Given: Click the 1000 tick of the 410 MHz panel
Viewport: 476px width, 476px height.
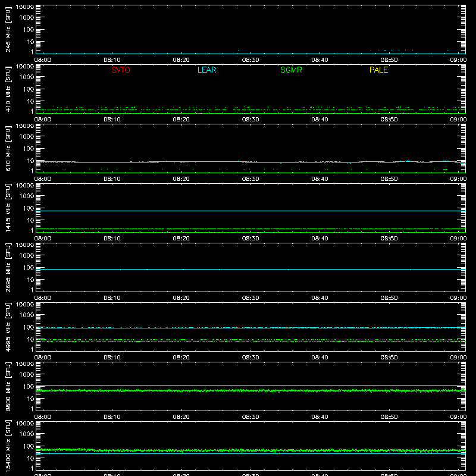Looking at the screenshot, I should (x=27, y=77).
